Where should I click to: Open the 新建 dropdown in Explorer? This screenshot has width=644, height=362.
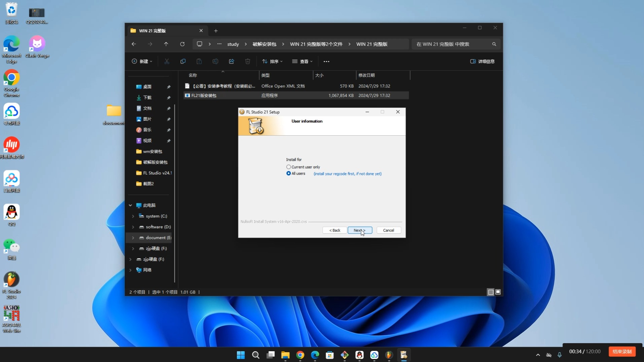pos(142,61)
